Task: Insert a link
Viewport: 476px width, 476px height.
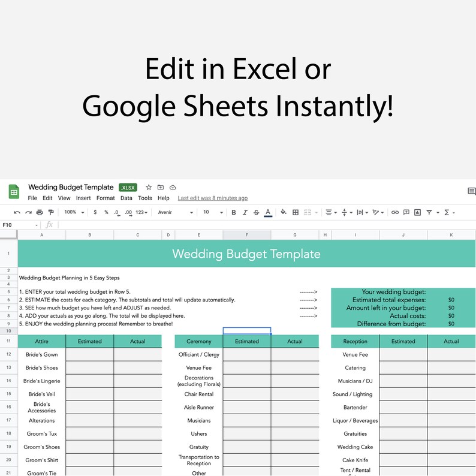Action: [394, 212]
